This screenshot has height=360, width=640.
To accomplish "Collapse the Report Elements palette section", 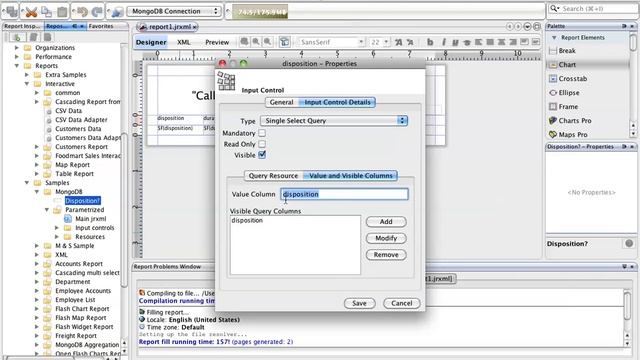I will (554, 38).
